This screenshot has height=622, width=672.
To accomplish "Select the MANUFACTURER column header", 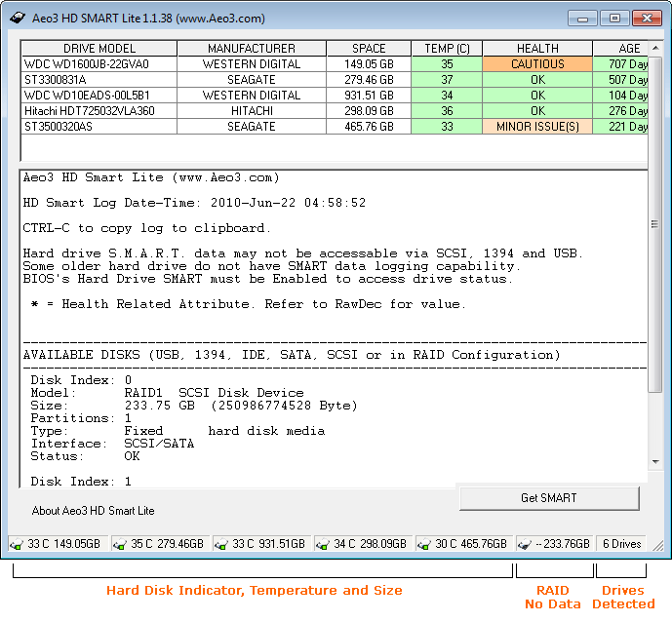I will (x=252, y=49).
